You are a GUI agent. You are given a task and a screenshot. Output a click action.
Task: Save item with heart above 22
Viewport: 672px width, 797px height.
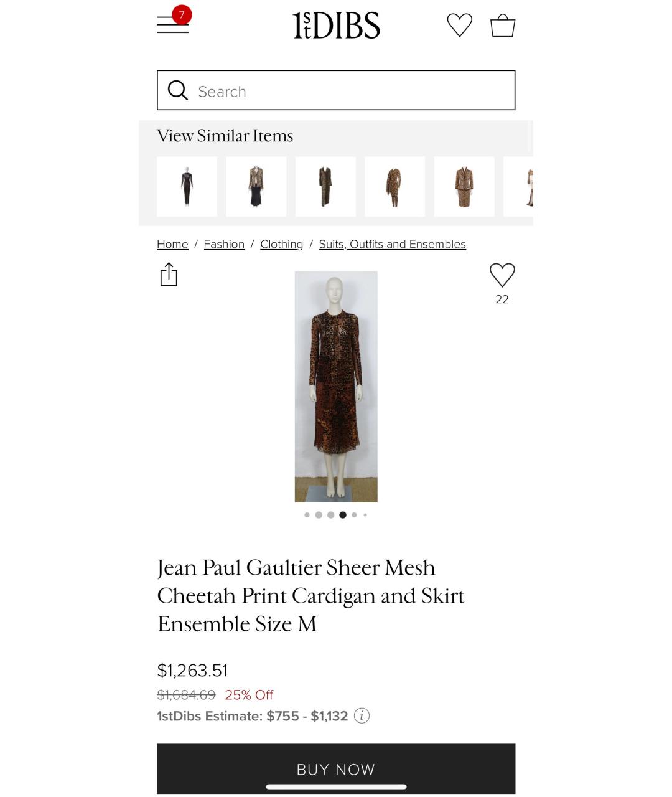pos(502,275)
